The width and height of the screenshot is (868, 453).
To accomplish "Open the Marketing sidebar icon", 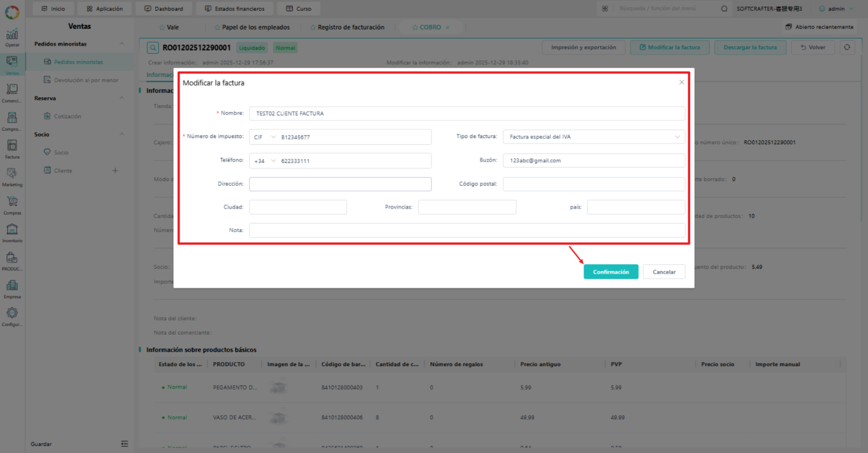I will pos(12,177).
